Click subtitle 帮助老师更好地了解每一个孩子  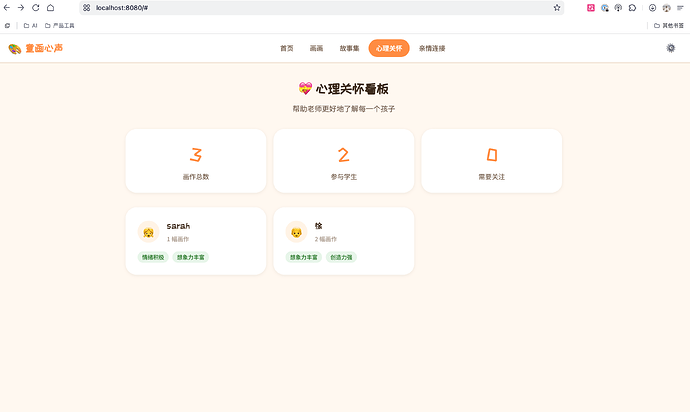click(344, 109)
